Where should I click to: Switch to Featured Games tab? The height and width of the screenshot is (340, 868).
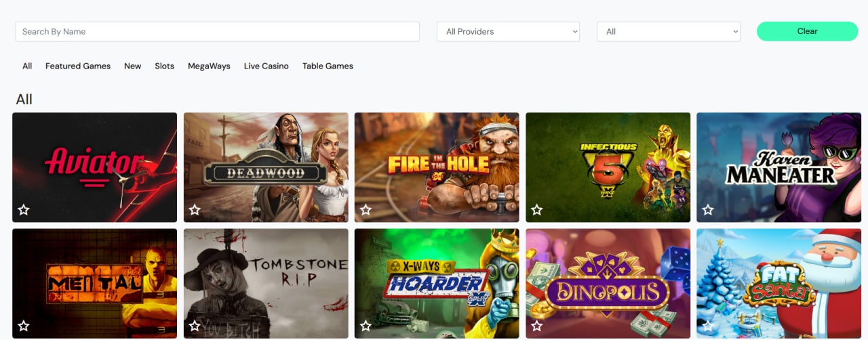(78, 66)
